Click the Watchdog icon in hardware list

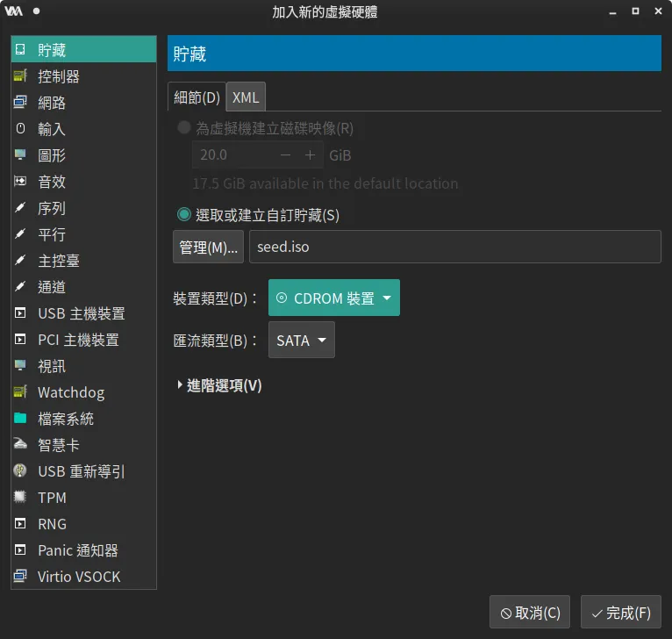point(20,392)
